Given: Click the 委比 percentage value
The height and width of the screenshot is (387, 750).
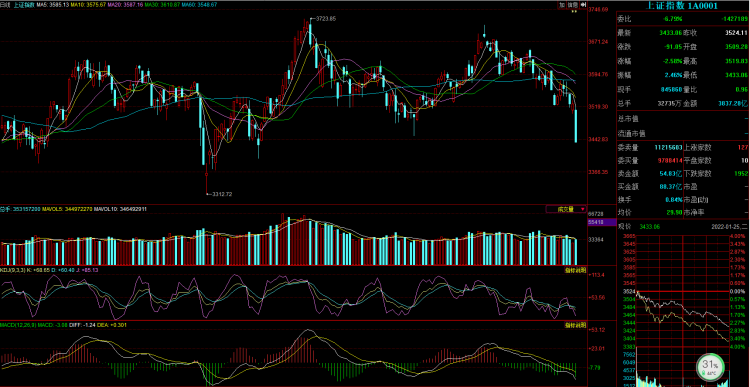Looking at the screenshot, I should click(x=673, y=19).
